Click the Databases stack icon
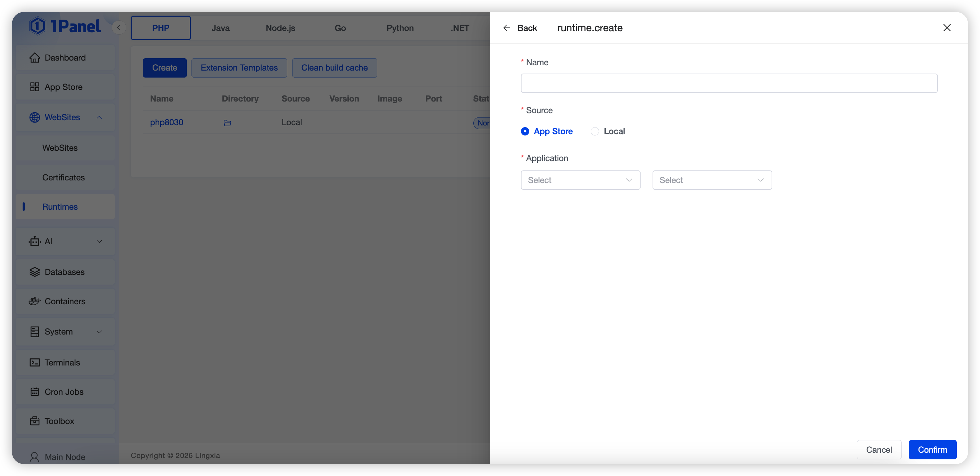 click(35, 272)
